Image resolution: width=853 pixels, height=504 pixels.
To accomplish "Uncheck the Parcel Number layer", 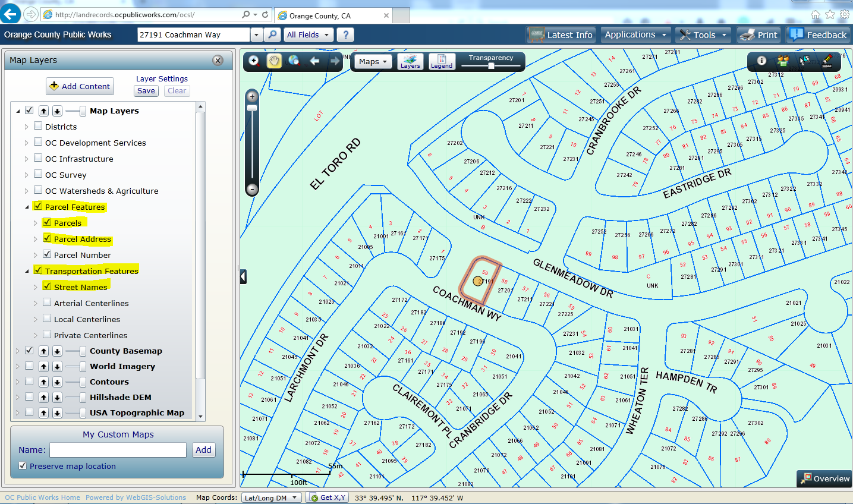I will [47, 254].
